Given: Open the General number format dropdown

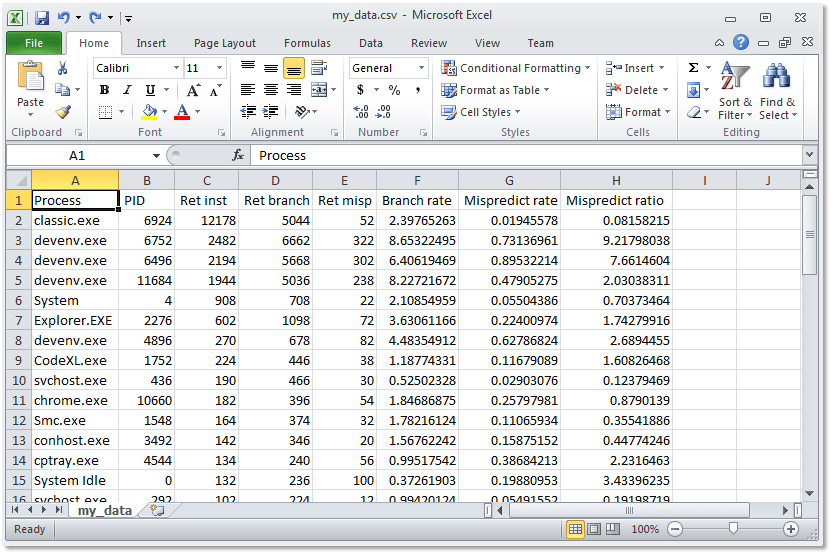Looking at the screenshot, I should click(421, 68).
